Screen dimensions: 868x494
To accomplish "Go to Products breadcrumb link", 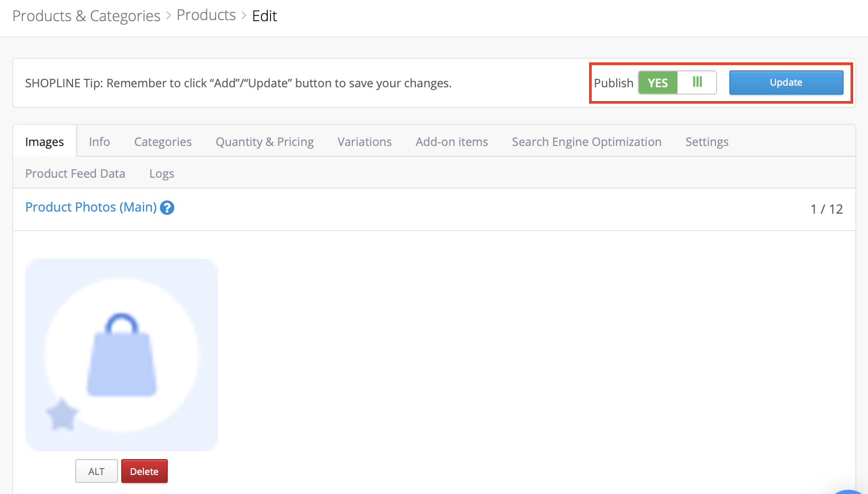I will (206, 15).
